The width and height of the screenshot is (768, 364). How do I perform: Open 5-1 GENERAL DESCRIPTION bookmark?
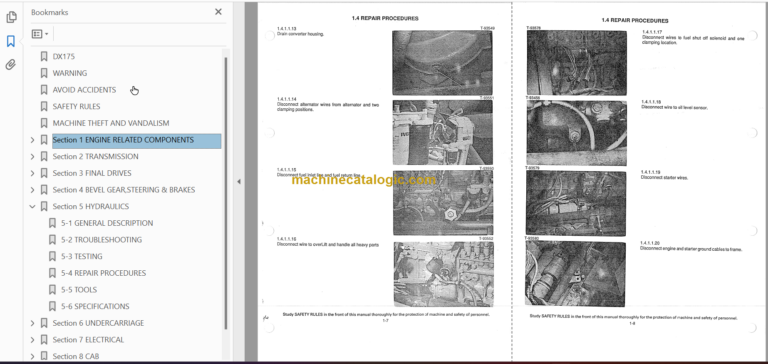(x=107, y=223)
